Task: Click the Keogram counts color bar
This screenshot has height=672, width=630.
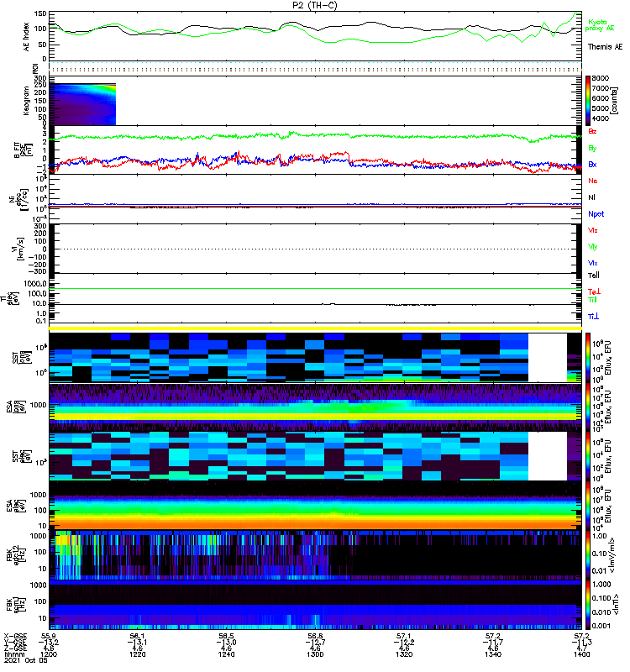Action: [x=588, y=100]
